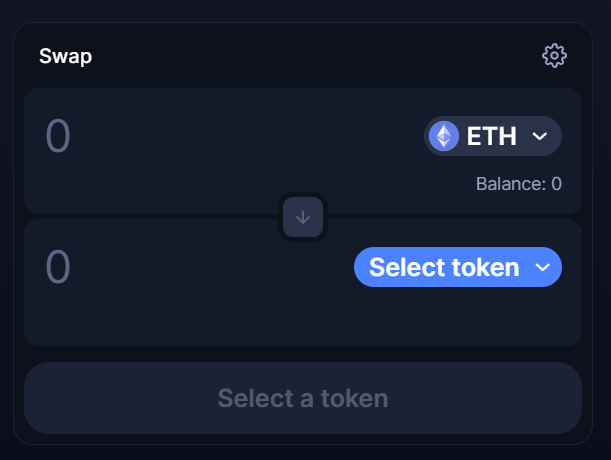611x460 pixels.
Task: Click the Ethereum logo icon
Action: click(443, 136)
